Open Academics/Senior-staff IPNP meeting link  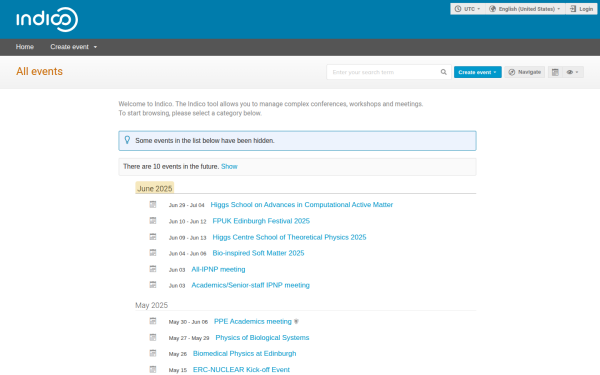pos(251,285)
